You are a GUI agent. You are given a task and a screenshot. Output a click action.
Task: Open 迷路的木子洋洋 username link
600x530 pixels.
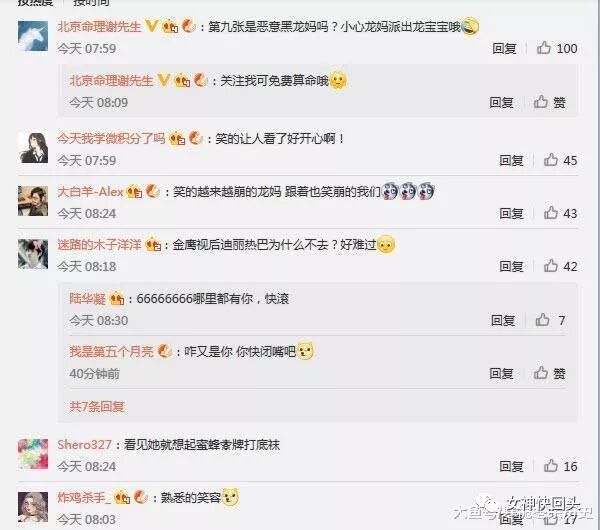click(x=99, y=245)
